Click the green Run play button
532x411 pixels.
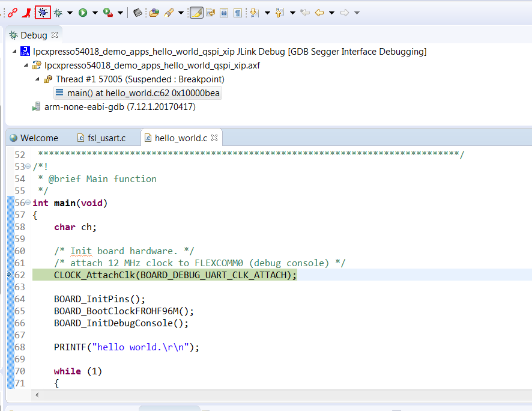[x=82, y=12]
